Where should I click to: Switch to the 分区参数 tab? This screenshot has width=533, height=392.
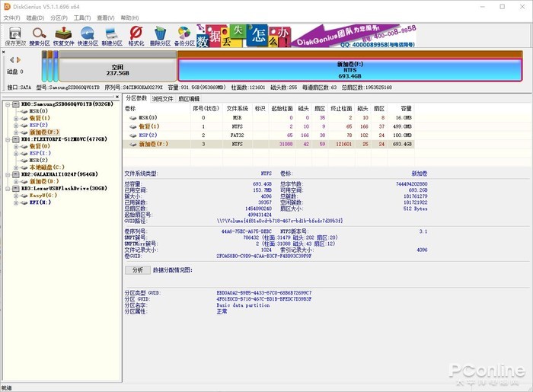coord(136,98)
